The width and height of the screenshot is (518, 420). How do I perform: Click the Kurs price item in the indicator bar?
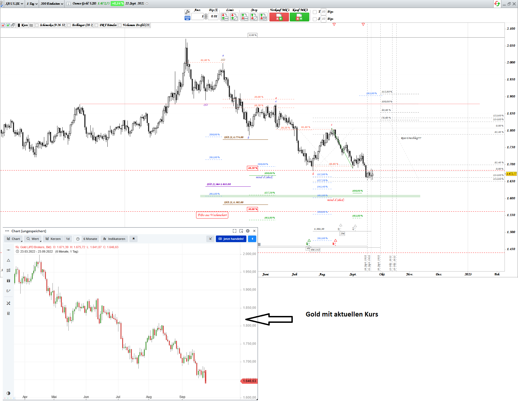[x=23, y=25]
